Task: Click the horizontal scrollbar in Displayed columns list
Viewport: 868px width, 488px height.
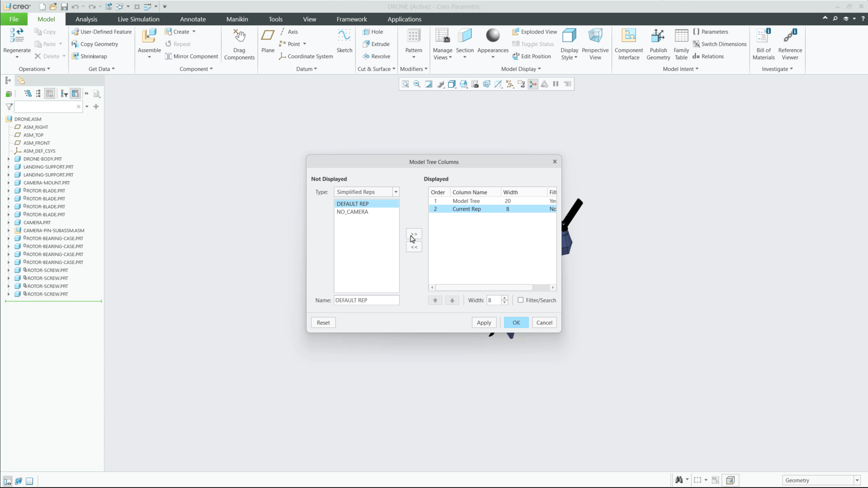Action: pyautogui.click(x=484, y=287)
